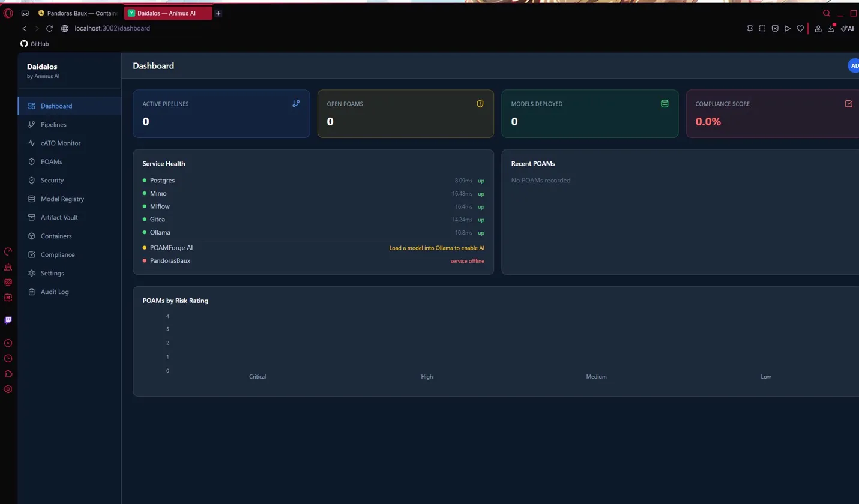This screenshot has width=859, height=504.
Task: Toggle the heart bookmark icon in toolbar
Action: tap(800, 28)
